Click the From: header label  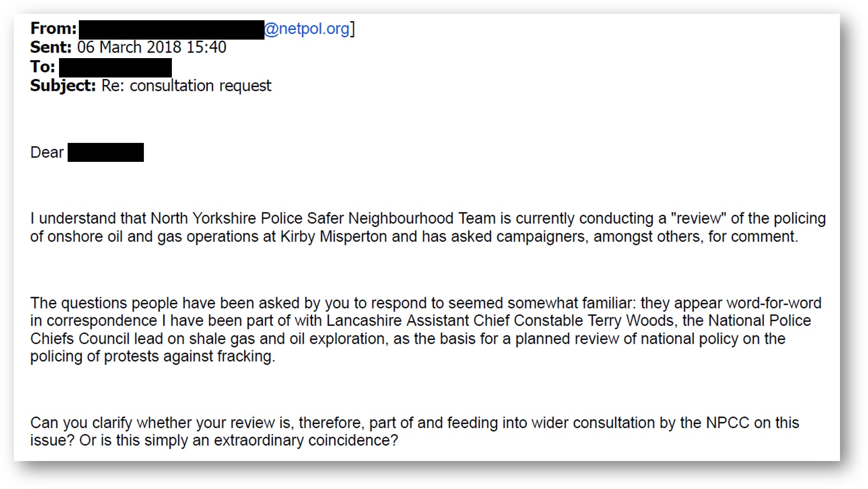tap(53, 28)
